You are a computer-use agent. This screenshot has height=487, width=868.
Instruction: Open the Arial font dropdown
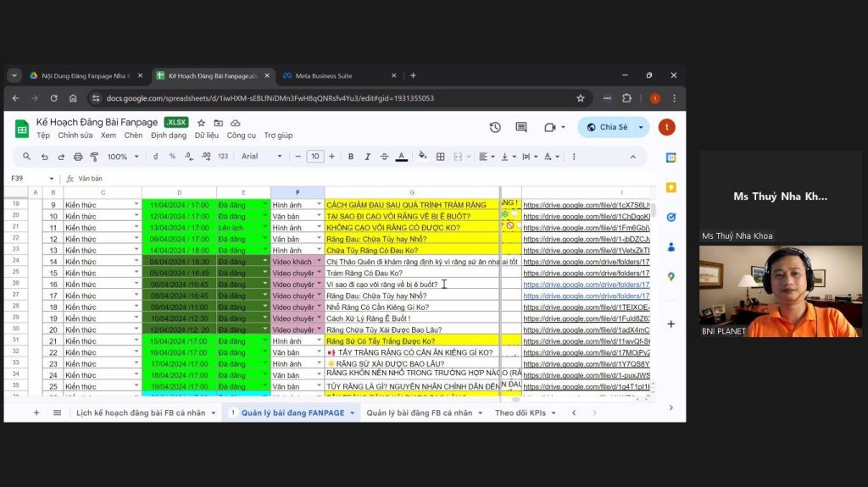261,157
